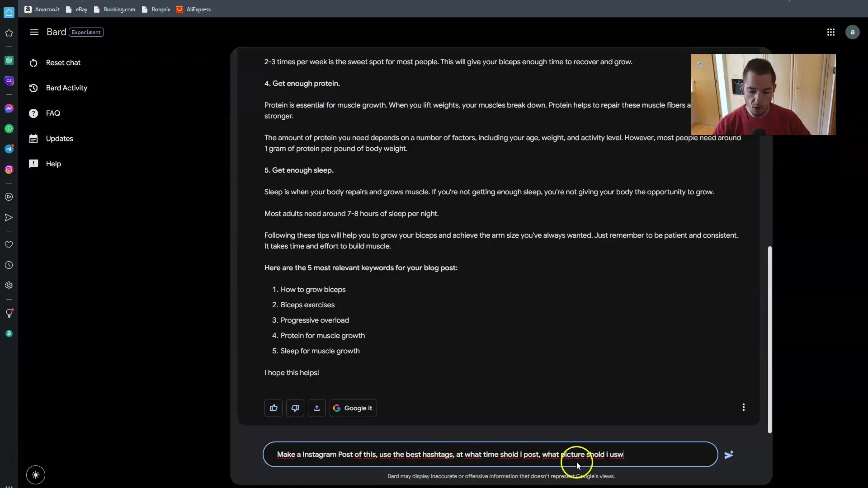The width and height of the screenshot is (868, 488).
Task: Click the Bard hamburger menu toggle
Action: [x=34, y=32]
